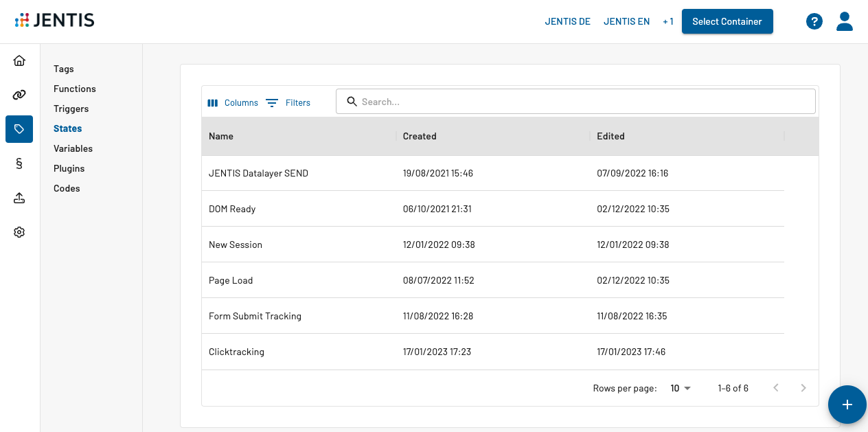Switch to the JENTIS EN container
The width and height of the screenshot is (868, 432).
tap(627, 21)
